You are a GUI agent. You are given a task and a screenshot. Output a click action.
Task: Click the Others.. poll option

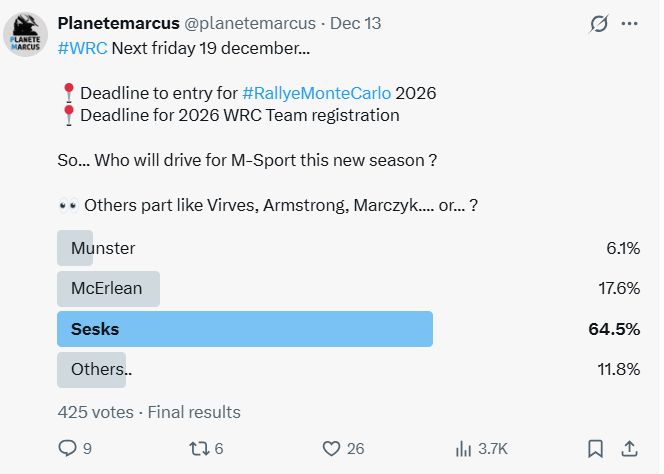coord(101,370)
